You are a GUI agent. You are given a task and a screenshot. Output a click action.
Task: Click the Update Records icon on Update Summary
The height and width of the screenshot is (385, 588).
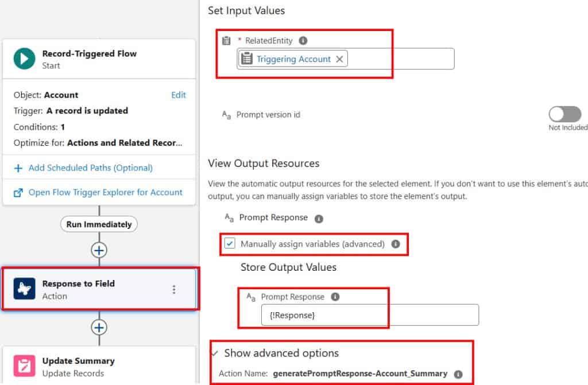click(x=25, y=365)
